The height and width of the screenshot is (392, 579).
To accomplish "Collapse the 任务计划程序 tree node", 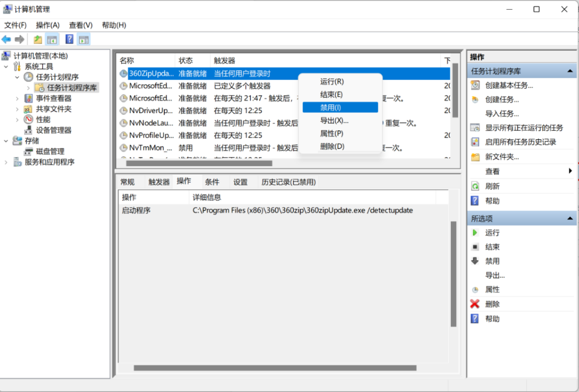I will tap(17, 77).
